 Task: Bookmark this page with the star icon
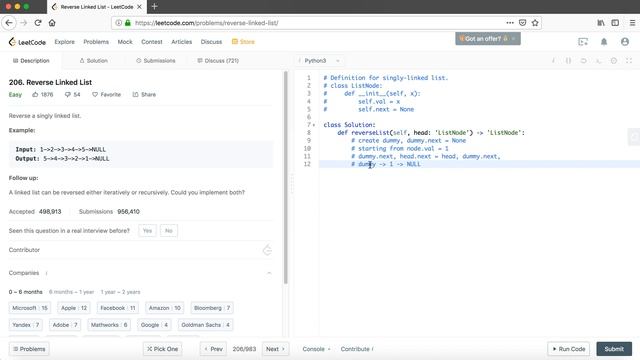coord(535,23)
